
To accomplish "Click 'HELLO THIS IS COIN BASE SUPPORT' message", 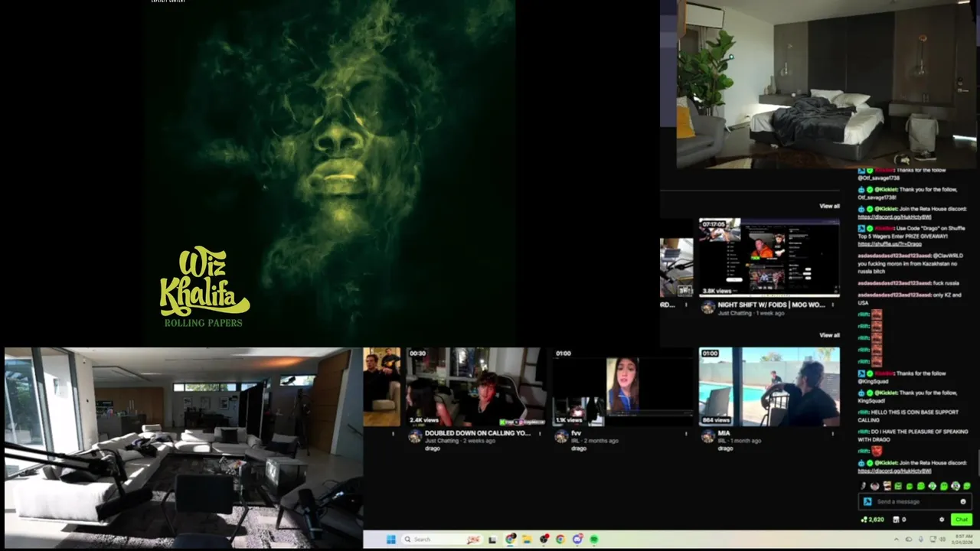I will [909, 416].
